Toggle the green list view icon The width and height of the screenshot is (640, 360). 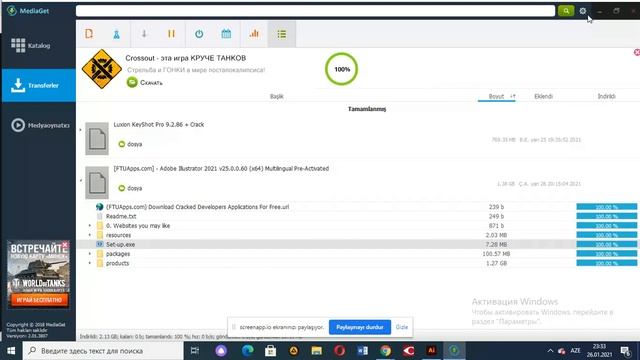282,34
